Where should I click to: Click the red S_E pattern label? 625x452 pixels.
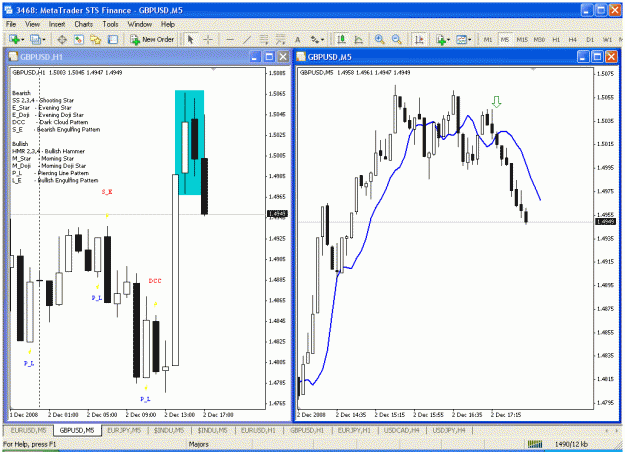(107, 192)
